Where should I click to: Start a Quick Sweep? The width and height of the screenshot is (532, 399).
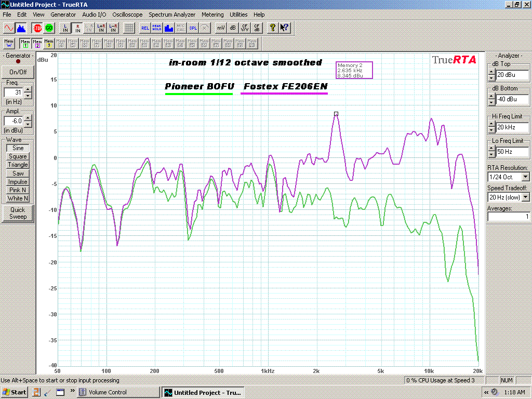(18, 213)
